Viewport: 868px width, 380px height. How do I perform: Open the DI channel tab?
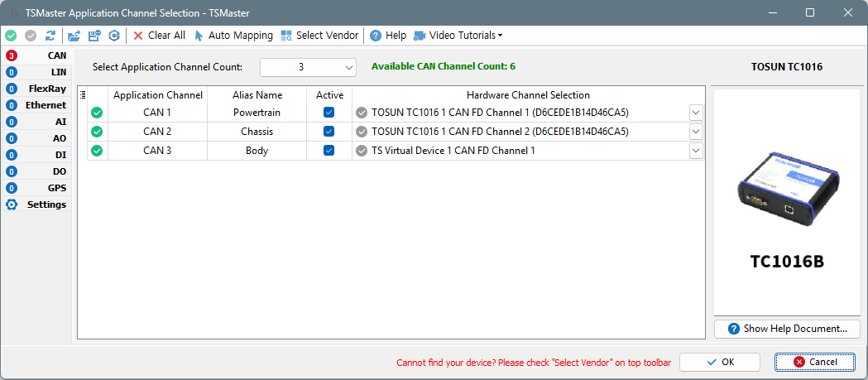click(x=36, y=155)
